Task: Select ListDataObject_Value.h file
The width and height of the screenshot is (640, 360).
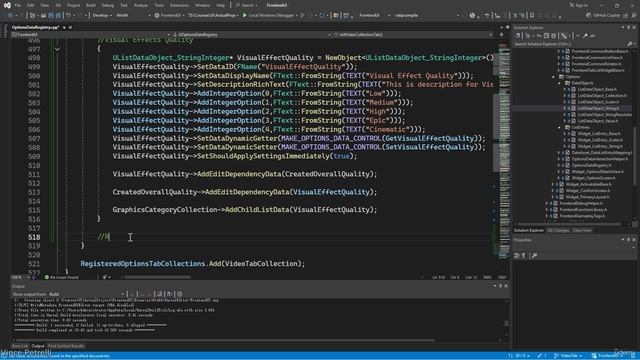Action: [598, 121]
